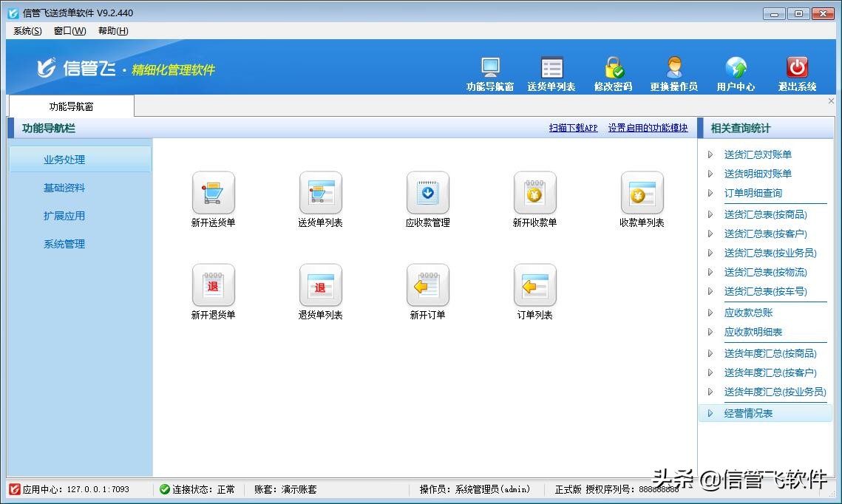Click arrow beside 送货年度汇总(按商品)

(710, 354)
